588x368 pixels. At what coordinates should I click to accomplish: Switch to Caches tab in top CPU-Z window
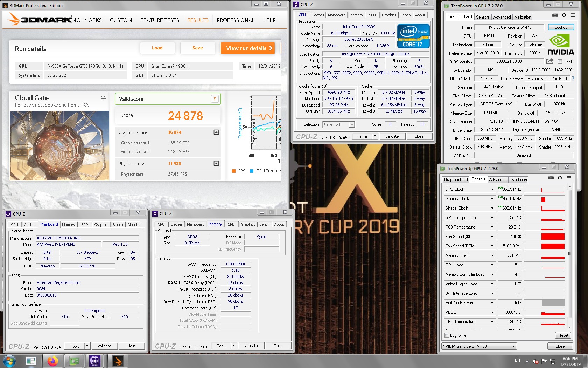pos(317,15)
